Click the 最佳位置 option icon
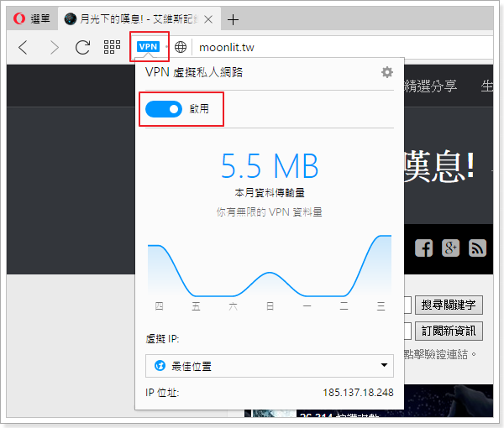 pyautogui.click(x=160, y=365)
